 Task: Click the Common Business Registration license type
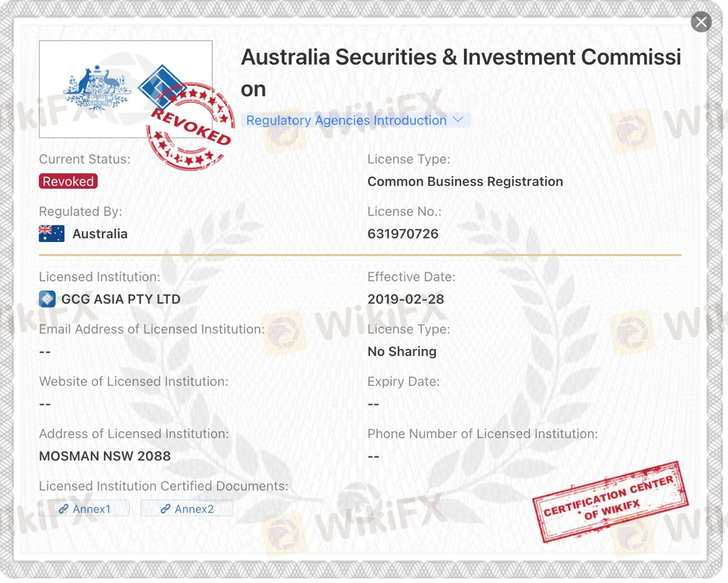point(465,182)
